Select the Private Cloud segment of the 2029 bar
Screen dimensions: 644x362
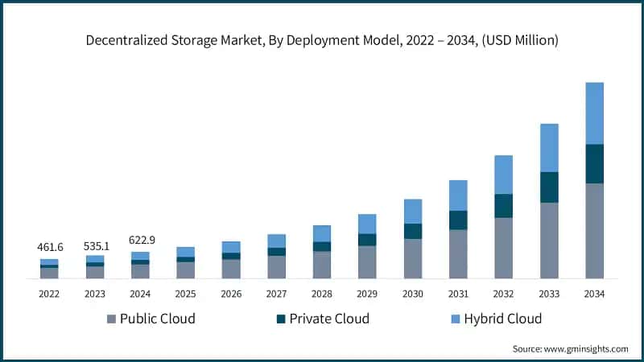click(367, 240)
